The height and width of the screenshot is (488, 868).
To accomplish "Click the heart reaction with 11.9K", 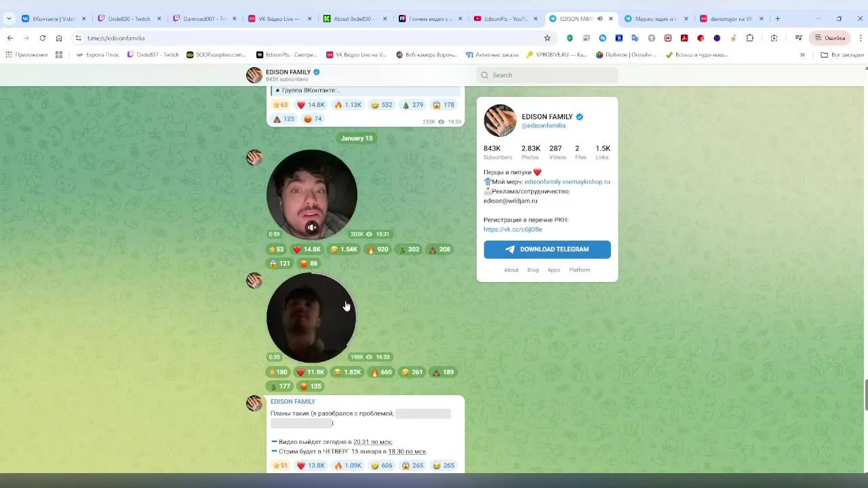I will (311, 372).
